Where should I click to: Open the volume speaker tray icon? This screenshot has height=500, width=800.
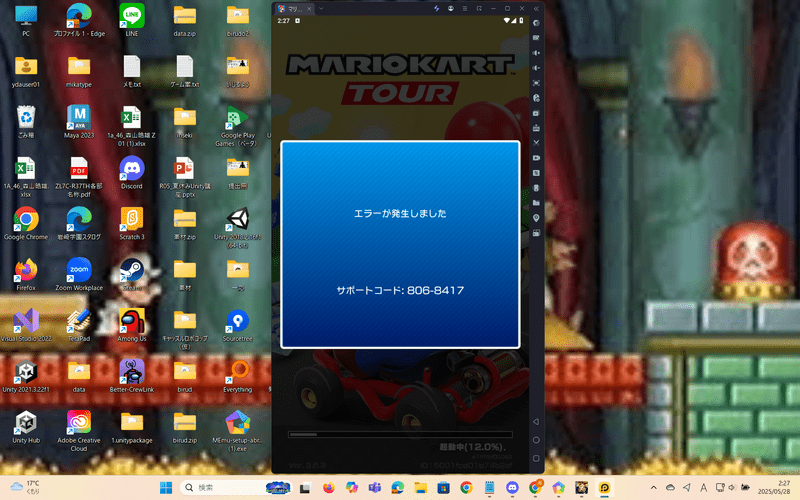click(732, 488)
